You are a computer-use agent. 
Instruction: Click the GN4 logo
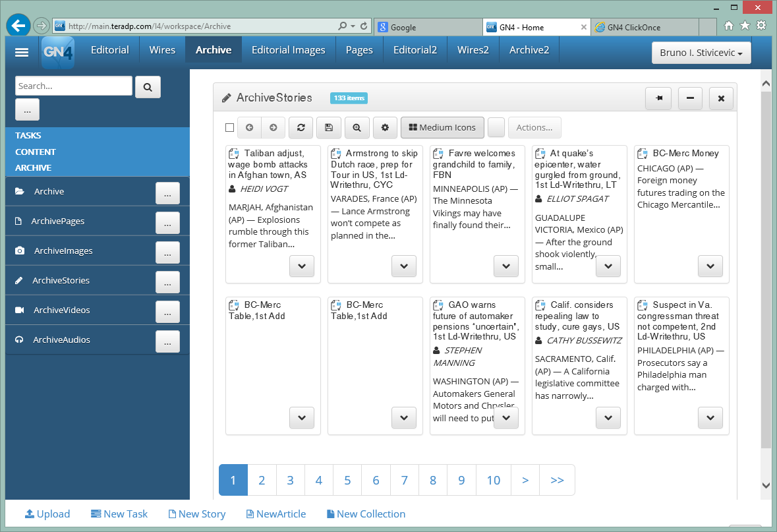pos(58,52)
